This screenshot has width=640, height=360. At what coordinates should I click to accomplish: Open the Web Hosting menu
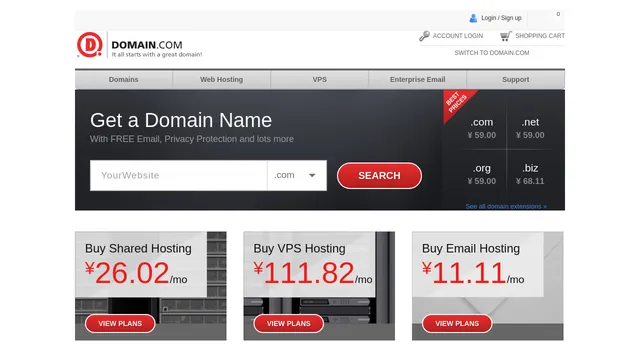[x=222, y=79]
